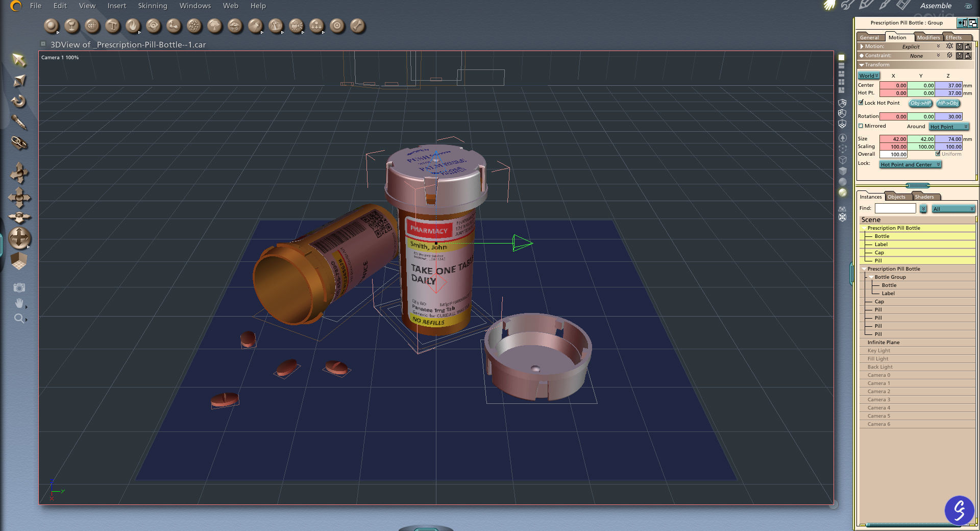Screen dimensions: 980x531
Task: Open the Lock Hot Point and Center dropdown
Action: click(910, 164)
